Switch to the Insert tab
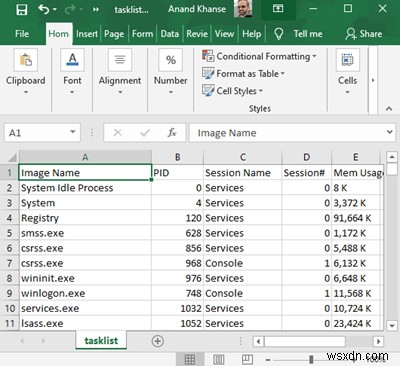 pyautogui.click(x=87, y=34)
